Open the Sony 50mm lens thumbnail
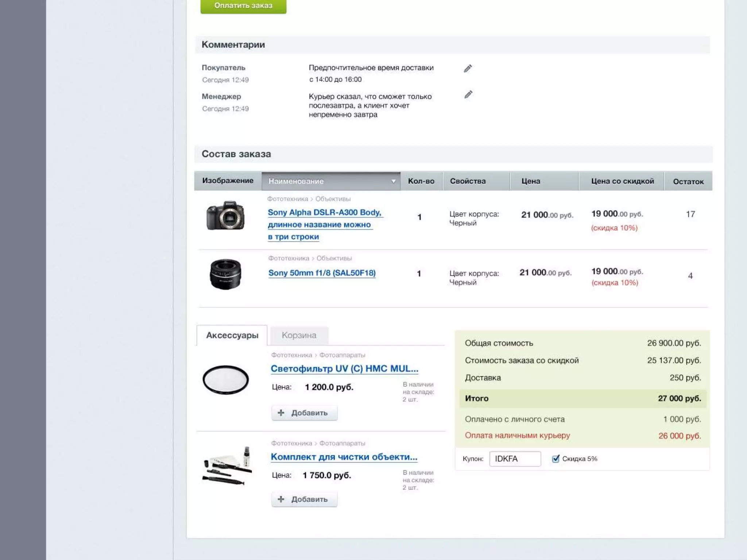Image resolution: width=747 pixels, height=560 pixels. click(x=225, y=274)
